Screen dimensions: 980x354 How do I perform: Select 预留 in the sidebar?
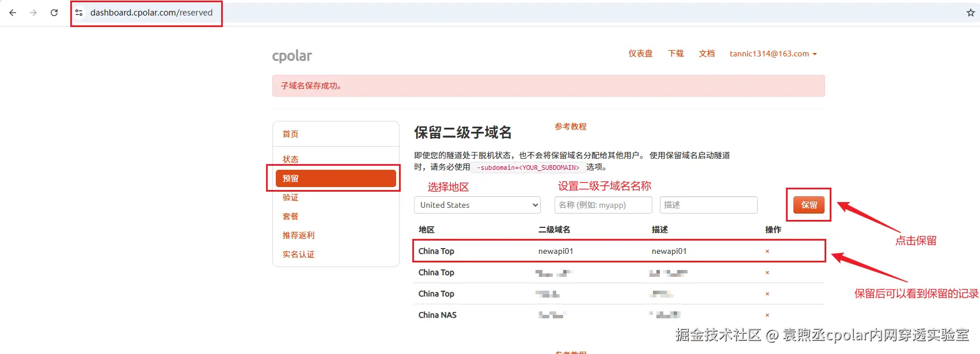336,178
